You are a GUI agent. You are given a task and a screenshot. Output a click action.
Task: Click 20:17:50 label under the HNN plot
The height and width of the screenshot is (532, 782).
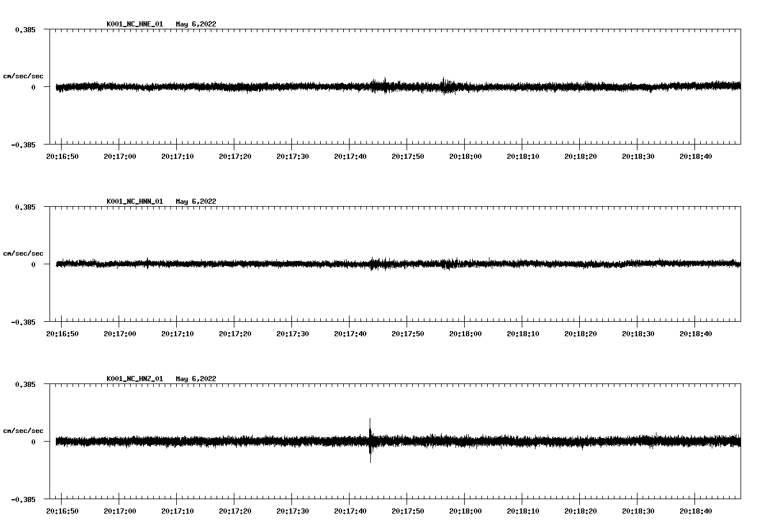pyautogui.click(x=408, y=334)
